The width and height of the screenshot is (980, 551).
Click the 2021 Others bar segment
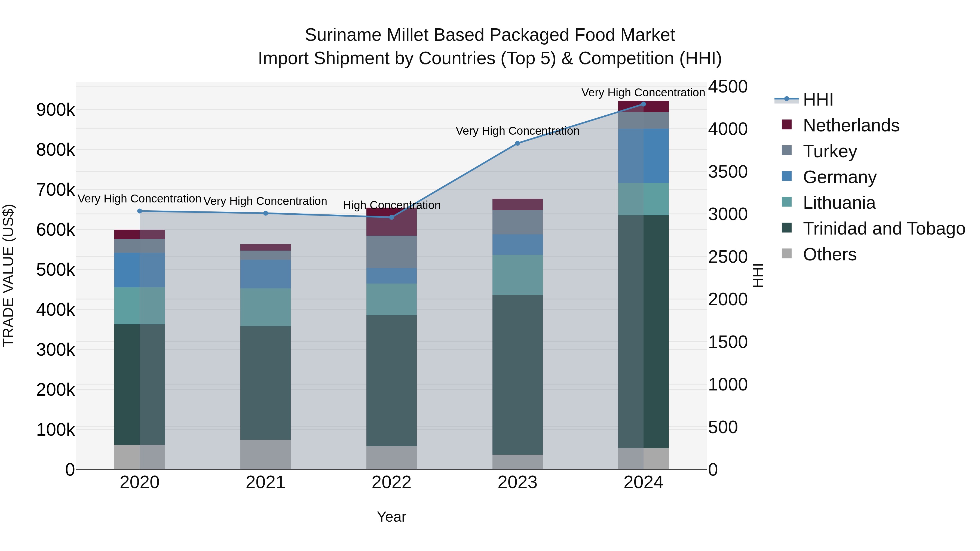point(265,454)
